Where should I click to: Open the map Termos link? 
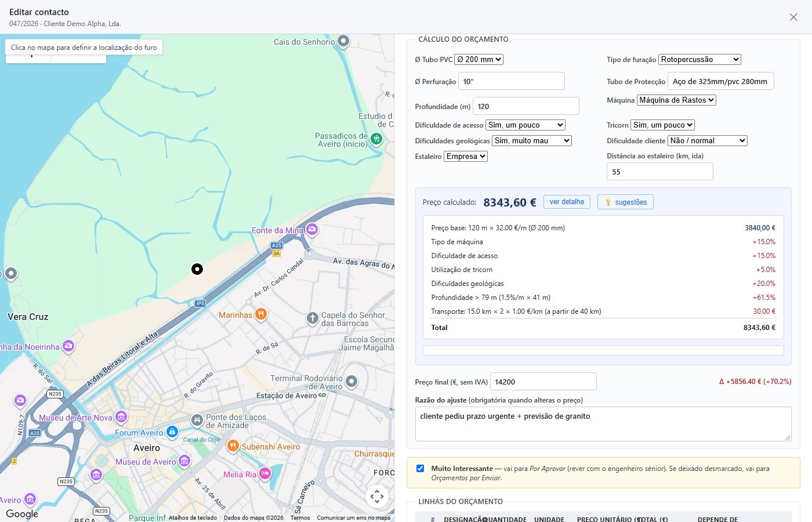300,518
